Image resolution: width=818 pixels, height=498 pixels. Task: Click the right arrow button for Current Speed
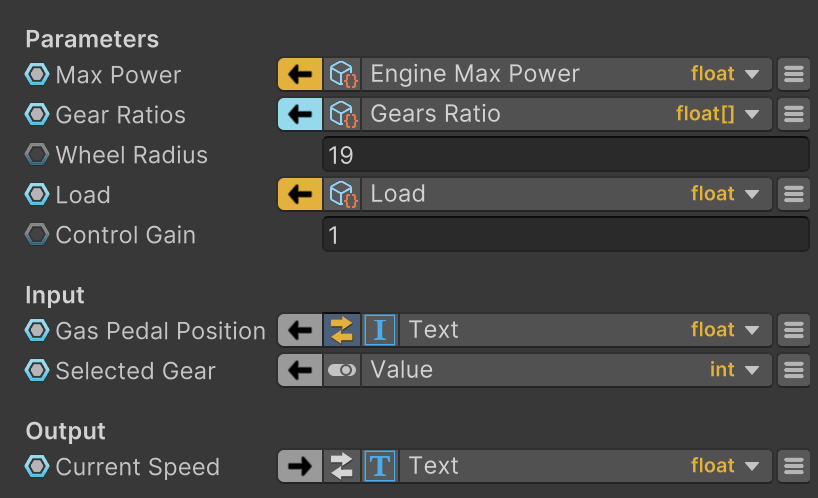[x=299, y=466]
